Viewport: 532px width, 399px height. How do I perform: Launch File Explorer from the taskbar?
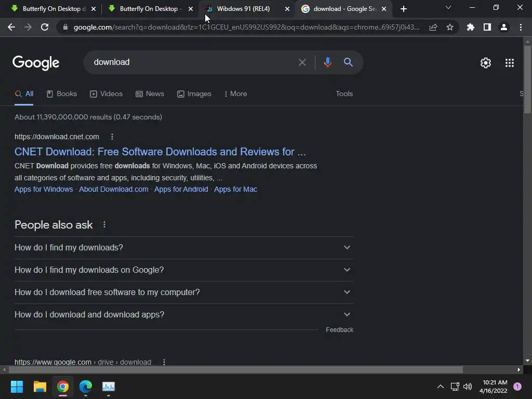[x=39, y=387]
